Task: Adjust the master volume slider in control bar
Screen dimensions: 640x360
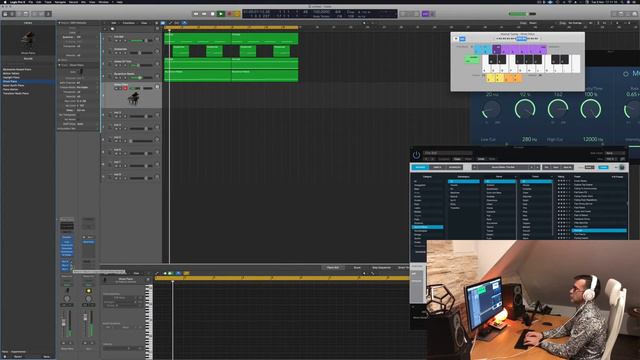Action: pyautogui.click(x=522, y=14)
